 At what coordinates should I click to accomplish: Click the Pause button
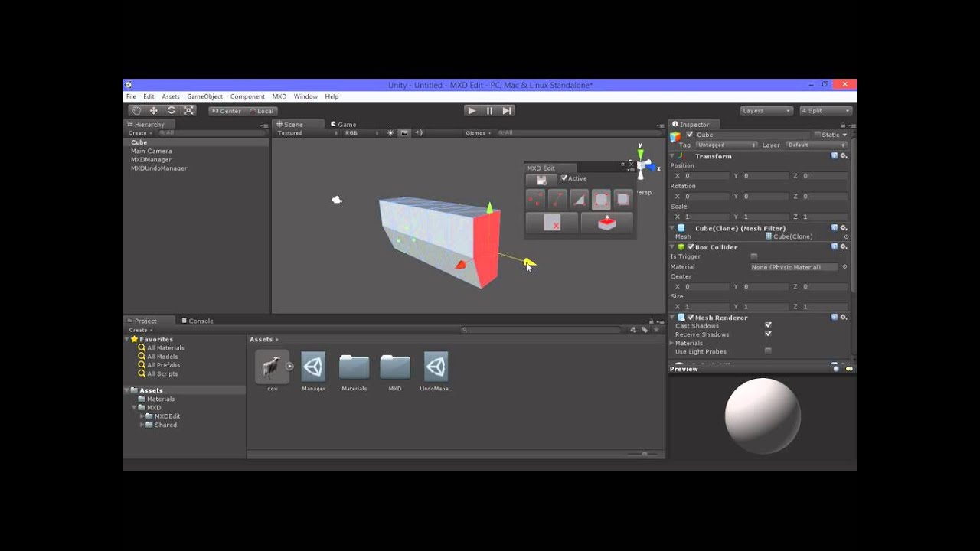490,111
